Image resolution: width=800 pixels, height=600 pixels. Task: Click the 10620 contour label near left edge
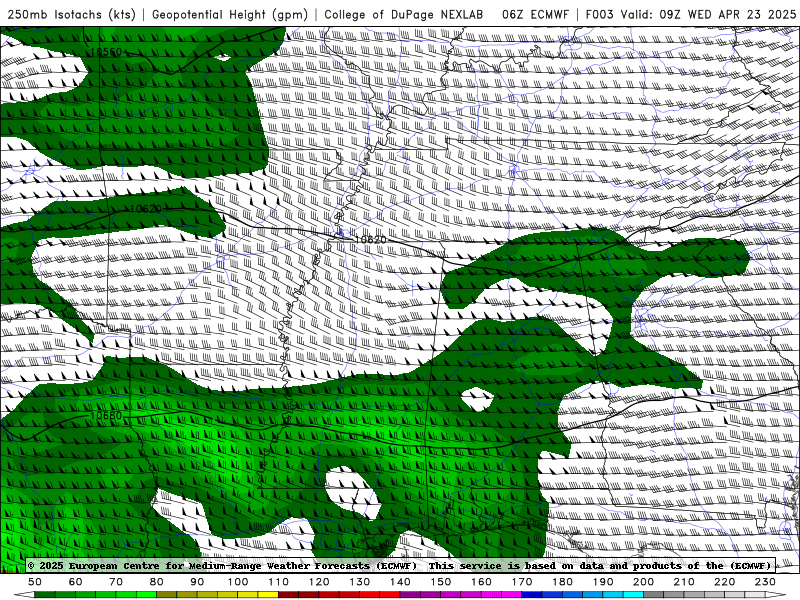(x=145, y=209)
